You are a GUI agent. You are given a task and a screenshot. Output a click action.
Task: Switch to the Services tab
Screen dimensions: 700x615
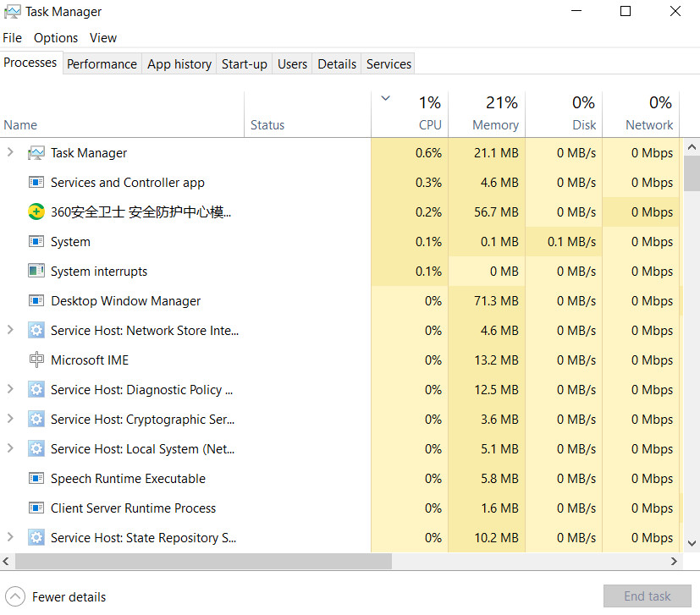[389, 63]
